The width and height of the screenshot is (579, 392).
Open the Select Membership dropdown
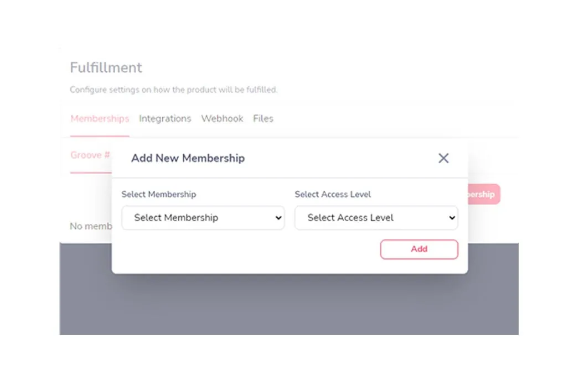pos(203,218)
